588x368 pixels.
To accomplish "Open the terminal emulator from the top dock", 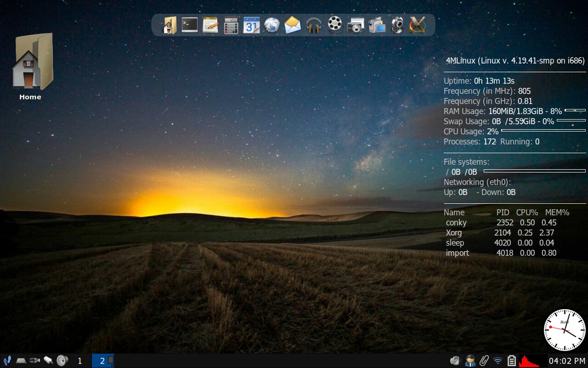I will pyautogui.click(x=189, y=25).
